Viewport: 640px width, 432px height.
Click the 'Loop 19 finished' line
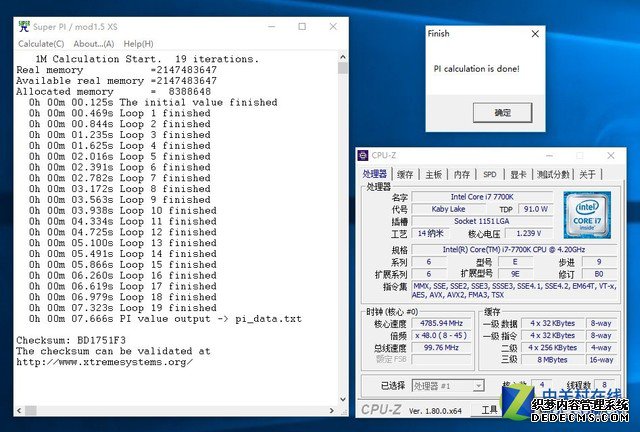tap(122, 308)
